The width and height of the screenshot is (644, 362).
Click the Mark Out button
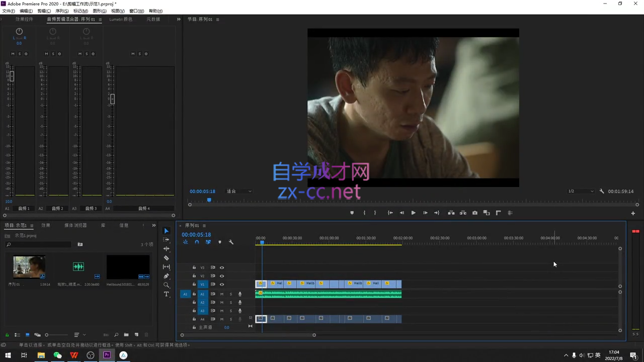coord(375,213)
